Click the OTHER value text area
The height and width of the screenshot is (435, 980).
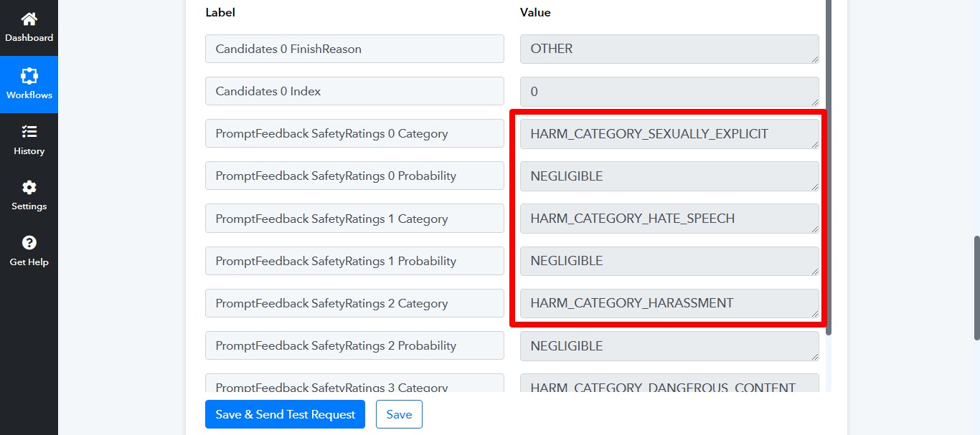click(x=669, y=49)
